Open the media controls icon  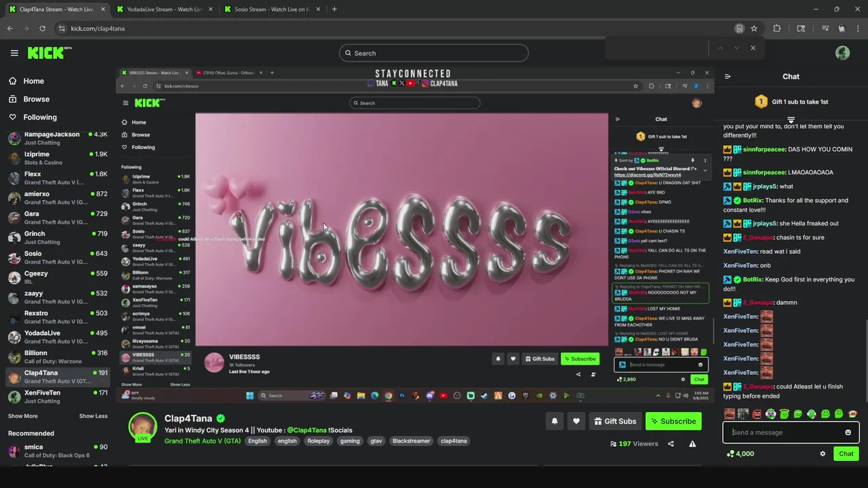pyautogui.click(x=825, y=28)
